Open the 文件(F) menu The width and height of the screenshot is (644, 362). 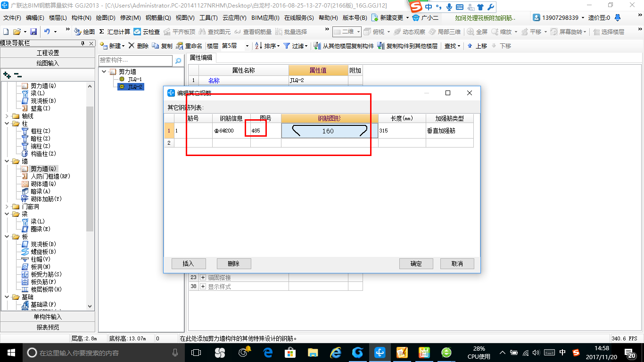pos(12,18)
